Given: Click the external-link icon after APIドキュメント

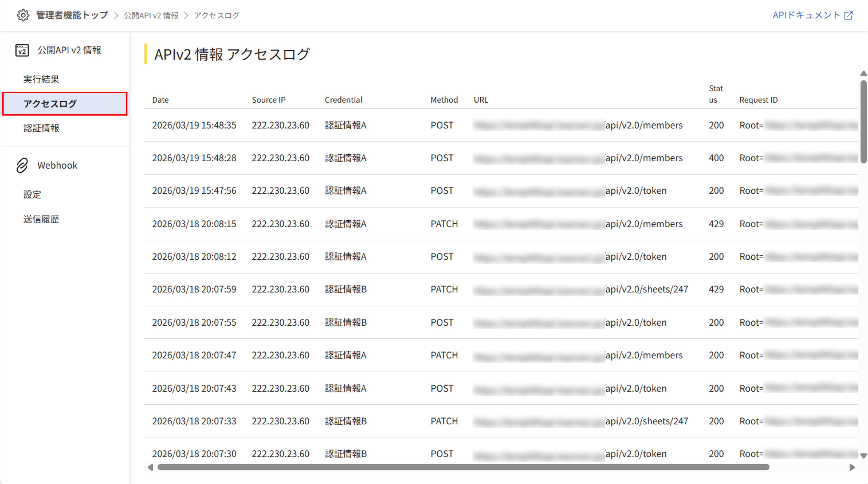Looking at the screenshot, I should [848, 15].
